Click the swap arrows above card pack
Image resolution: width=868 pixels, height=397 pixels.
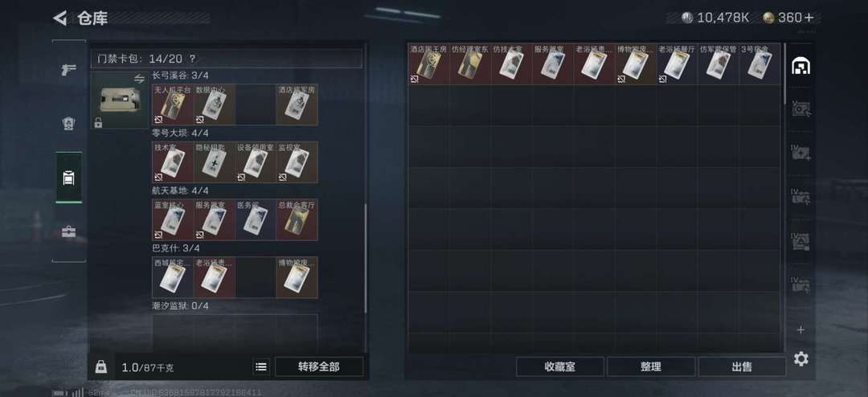[140, 80]
